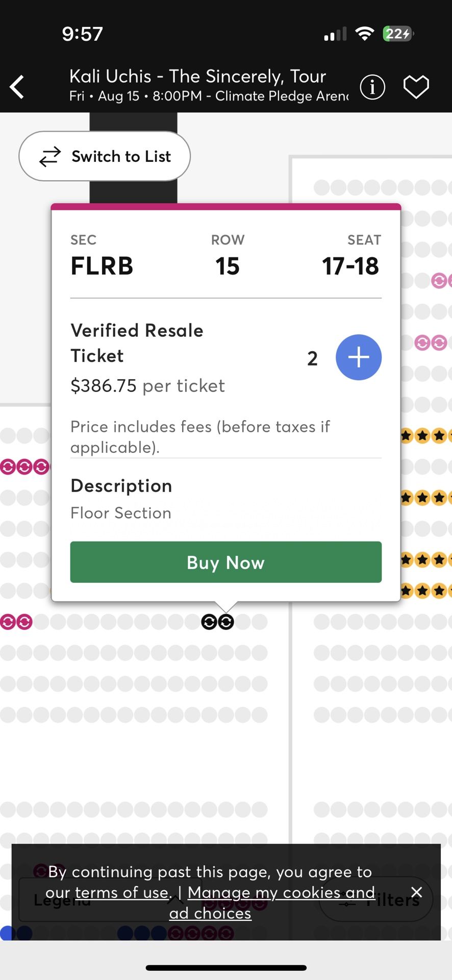452x980 pixels.
Task: Tap the event title Kali Uchis header
Action: 197,77
